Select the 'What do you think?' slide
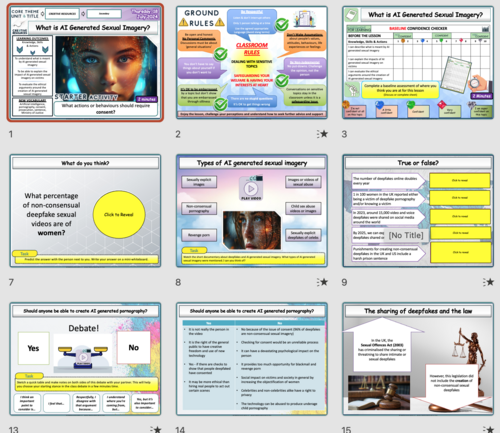Image resolution: width=500 pixels, height=433 pixels. point(85,211)
